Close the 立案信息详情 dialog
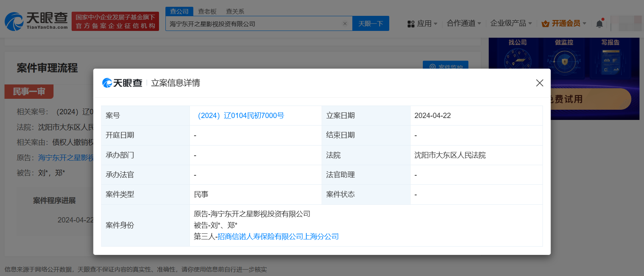The width and height of the screenshot is (644, 276). 540,83
